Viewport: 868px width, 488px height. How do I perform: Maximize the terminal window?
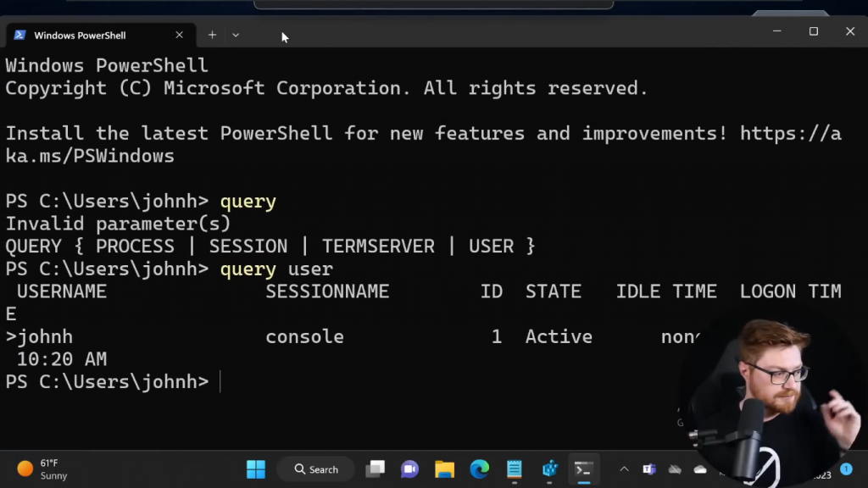tap(814, 31)
